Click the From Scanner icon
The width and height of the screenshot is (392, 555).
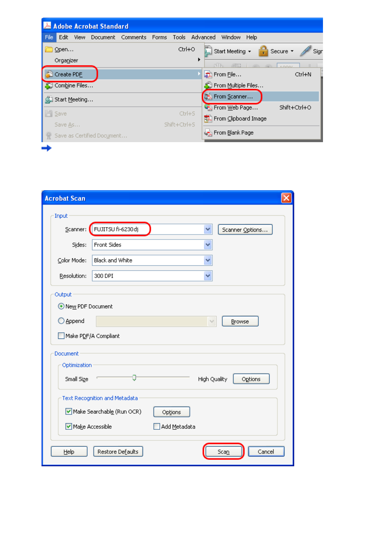[x=208, y=97]
